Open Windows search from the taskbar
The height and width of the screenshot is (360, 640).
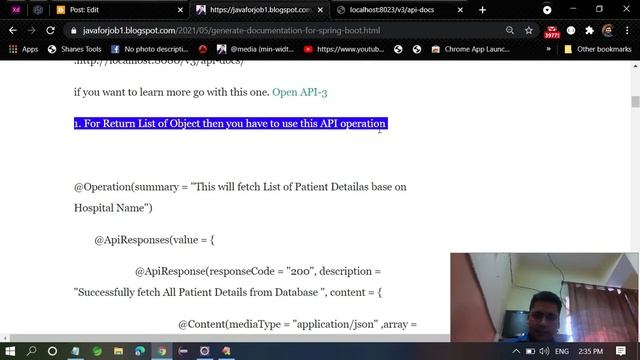(x=31, y=351)
